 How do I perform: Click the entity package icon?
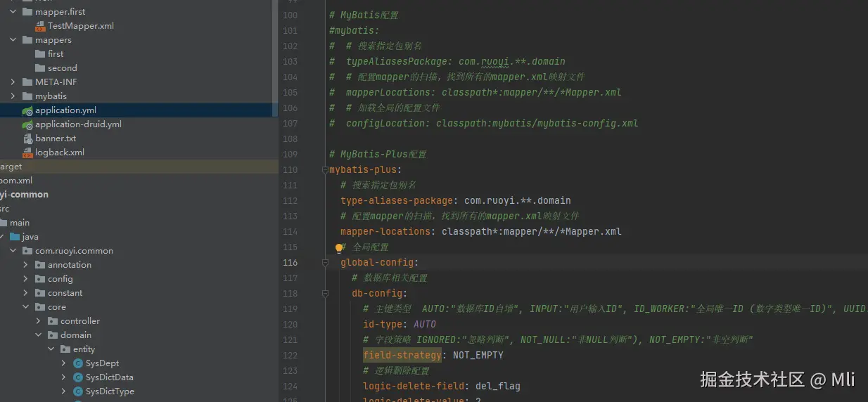click(x=65, y=349)
